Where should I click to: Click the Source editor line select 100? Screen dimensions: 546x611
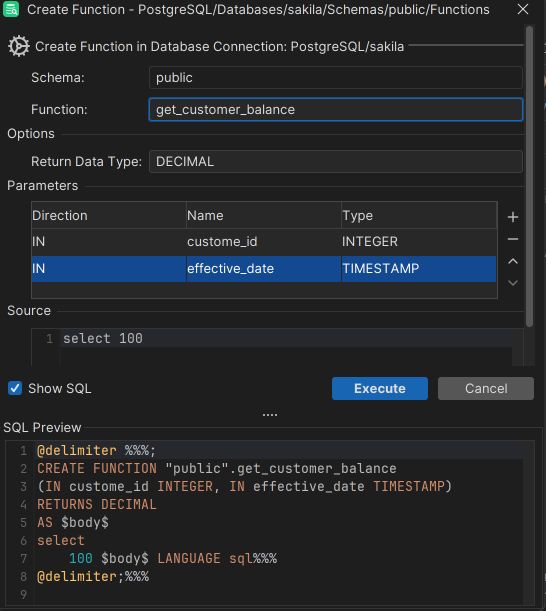[103, 338]
